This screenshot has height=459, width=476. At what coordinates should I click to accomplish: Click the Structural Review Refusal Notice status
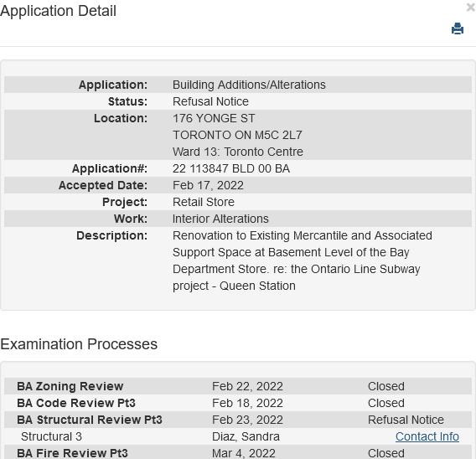click(x=406, y=420)
